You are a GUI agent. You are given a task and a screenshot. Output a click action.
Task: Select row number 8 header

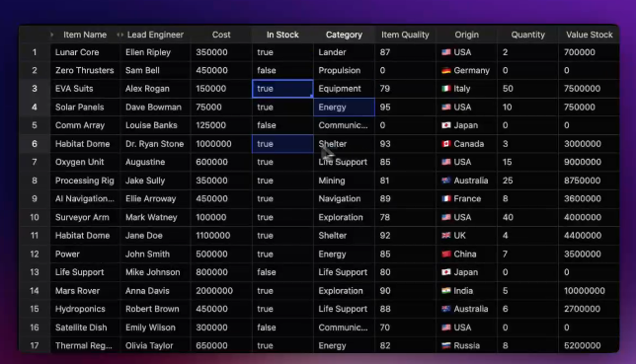(35, 181)
